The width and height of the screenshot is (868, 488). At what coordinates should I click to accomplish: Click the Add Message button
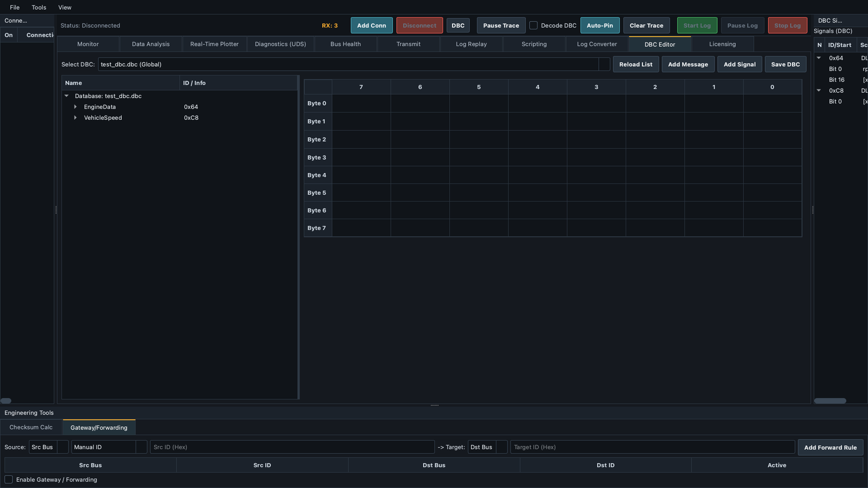coord(688,64)
